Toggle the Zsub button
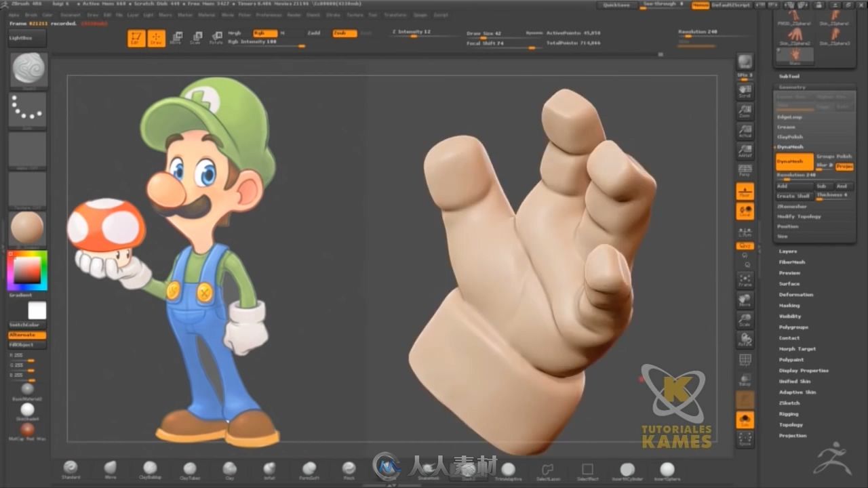Screen dimensions: 868x488 (x=344, y=33)
